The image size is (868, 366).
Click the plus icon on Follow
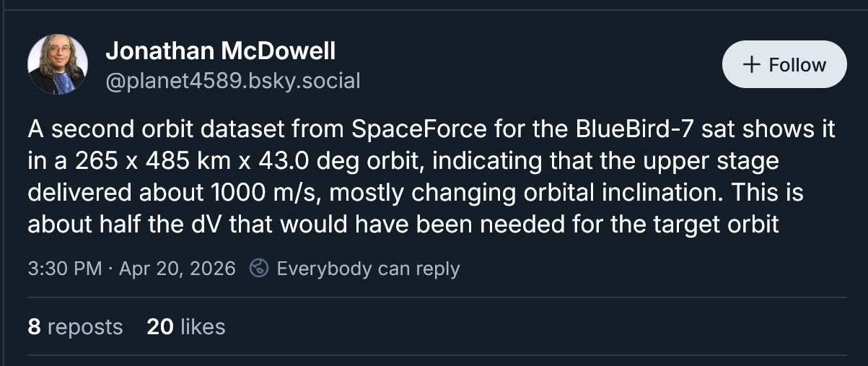[x=751, y=64]
